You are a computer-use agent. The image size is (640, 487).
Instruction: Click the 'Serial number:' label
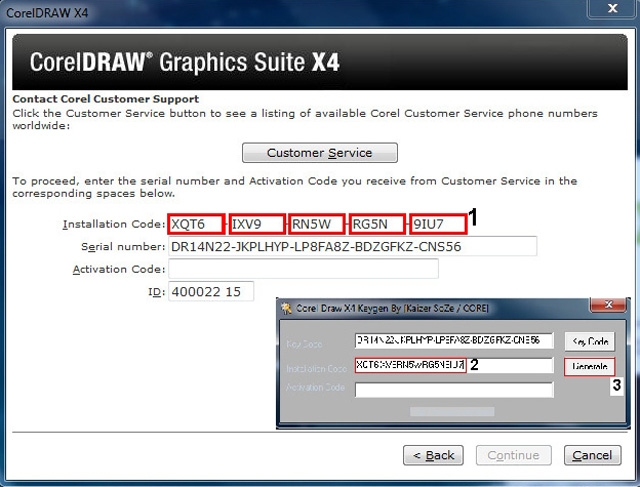pyautogui.click(x=123, y=247)
